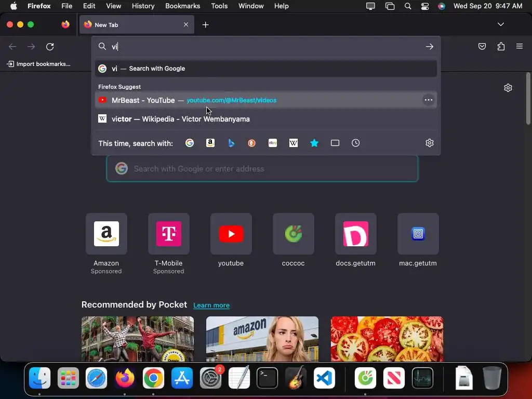Image resolution: width=532 pixels, height=399 pixels.
Task: Choose victor Wikipedia Victor Wembanyama suggestion
Action: [x=266, y=119]
